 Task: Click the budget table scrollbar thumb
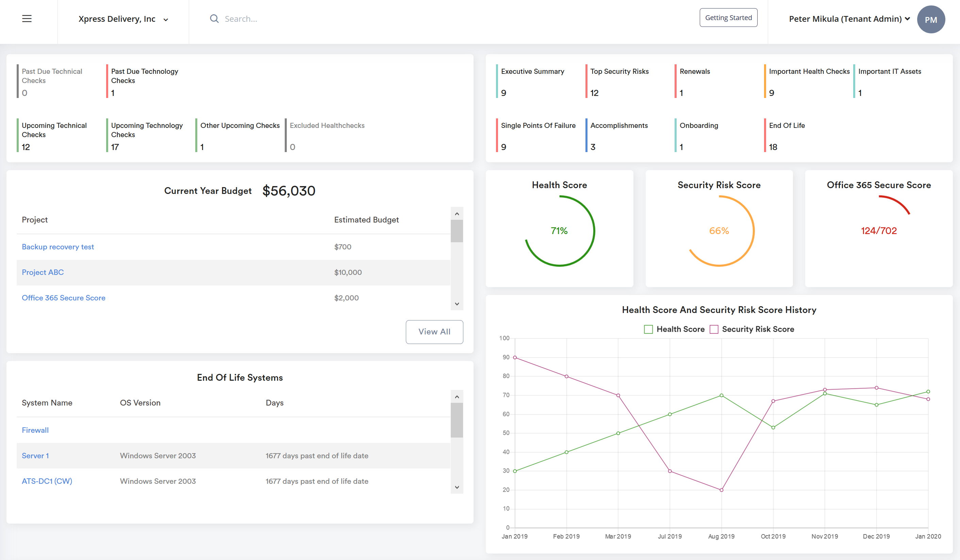(x=457, y=231)
